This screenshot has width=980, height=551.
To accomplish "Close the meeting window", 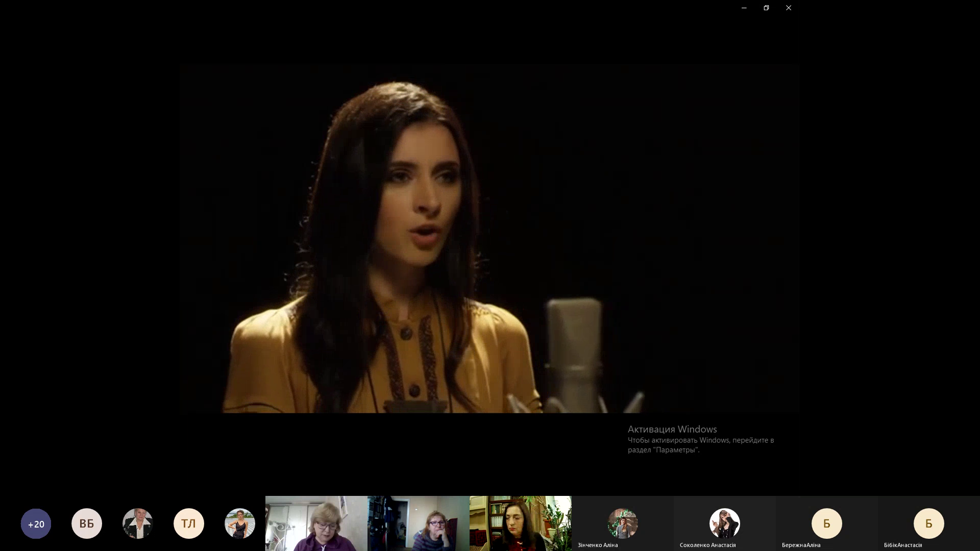I will pyautogui.click(x=789, y=8).
